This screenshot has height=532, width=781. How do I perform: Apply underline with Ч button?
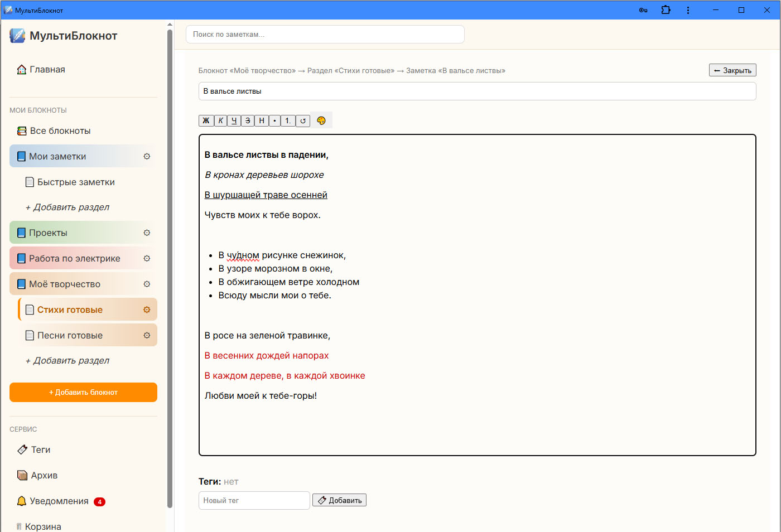click(234, 120)
